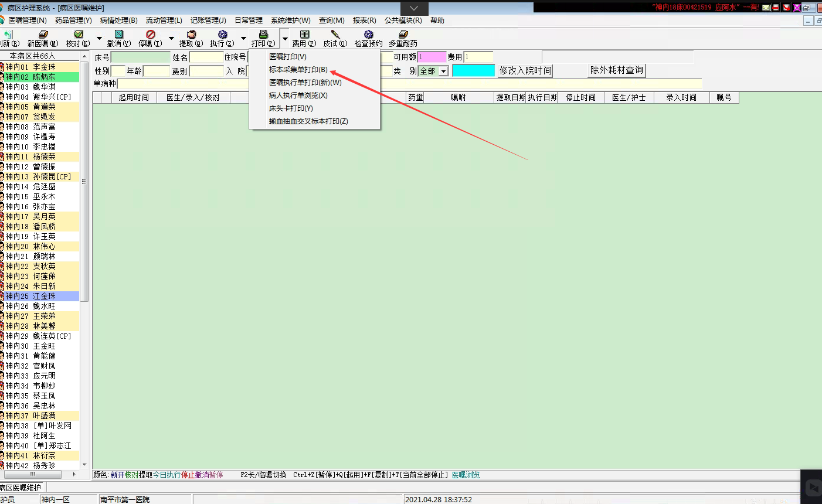822x504 pixels.
Task: Open the 查询(M) menu
Action: pyautogui.click(x=332, y=21)
